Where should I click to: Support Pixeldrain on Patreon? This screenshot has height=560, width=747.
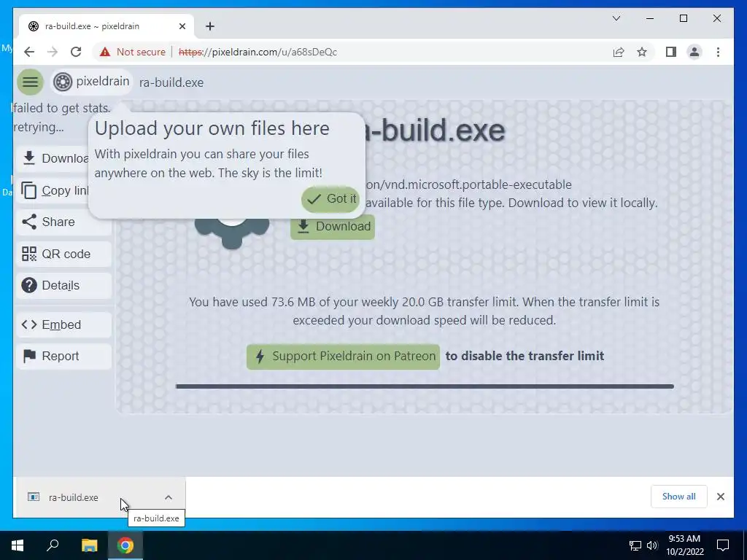click(x=343, y=357)
